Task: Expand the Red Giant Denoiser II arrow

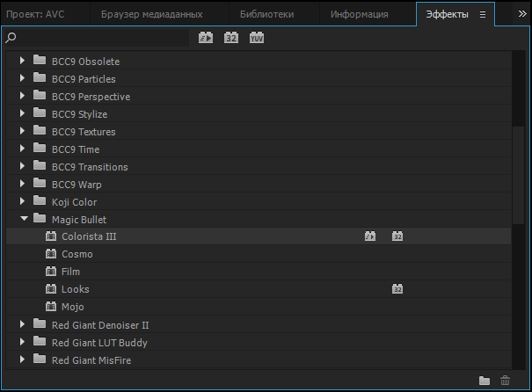Action: (22, 324)
